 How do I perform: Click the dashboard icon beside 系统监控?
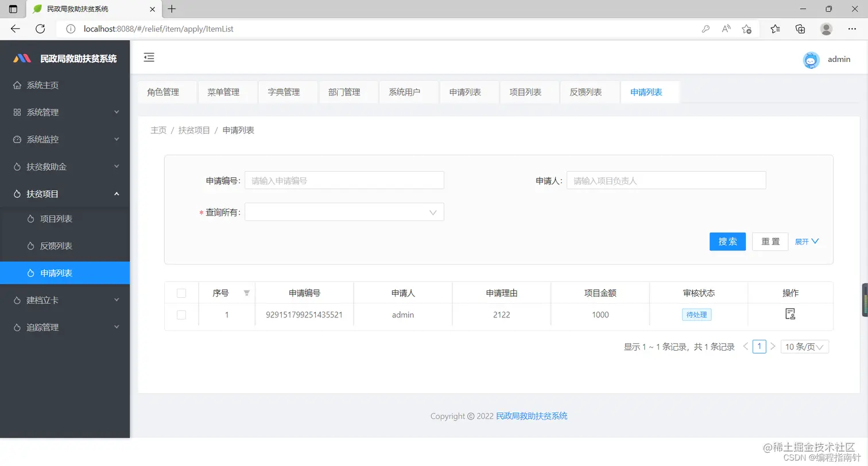click(x=17, y=139)
